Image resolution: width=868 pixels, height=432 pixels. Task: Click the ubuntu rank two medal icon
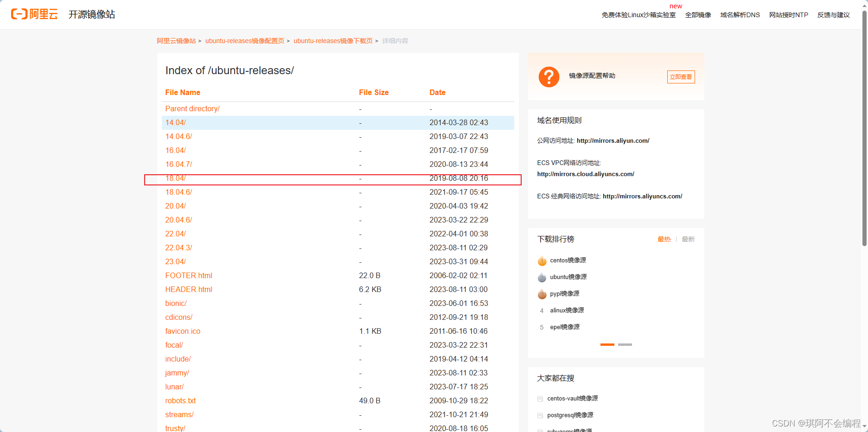point(542,277)
